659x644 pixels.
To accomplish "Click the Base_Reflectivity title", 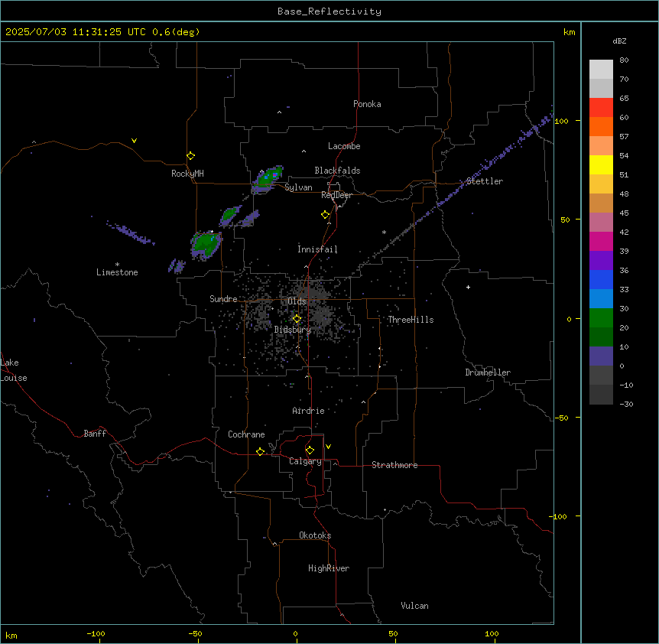I will coord(329,11).
